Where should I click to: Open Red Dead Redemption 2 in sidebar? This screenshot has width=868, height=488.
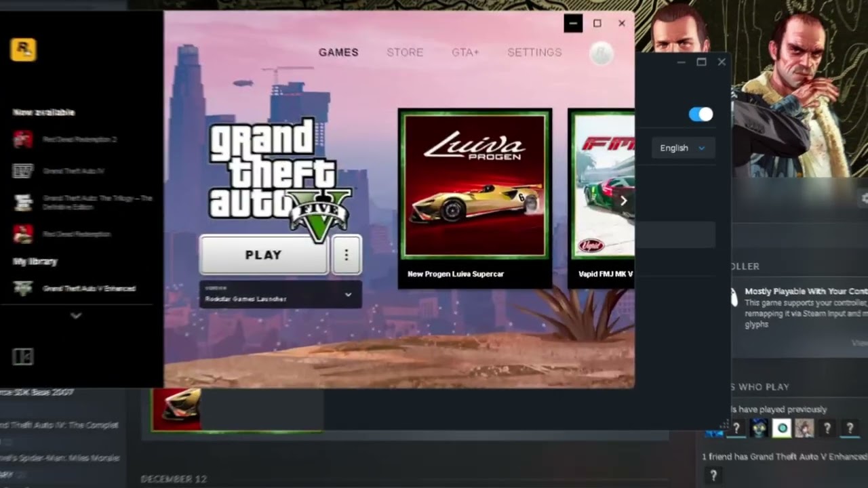(x=79, y=140)
